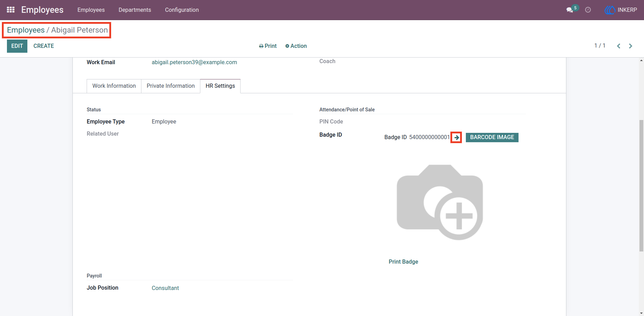The height and width of the screenshot is (316, 644).
Task: Click the Abigail Peterson breadcrumb text
Action: point(79,30)
